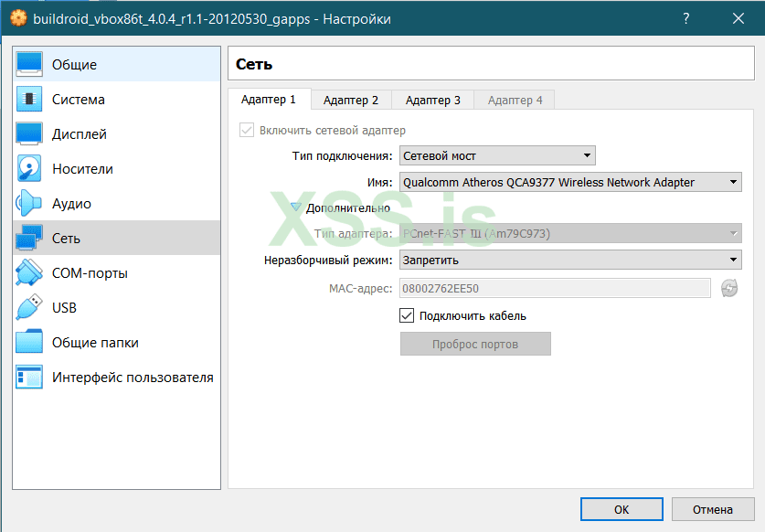Open the Тип подключения dropdown

click(497, 156)
